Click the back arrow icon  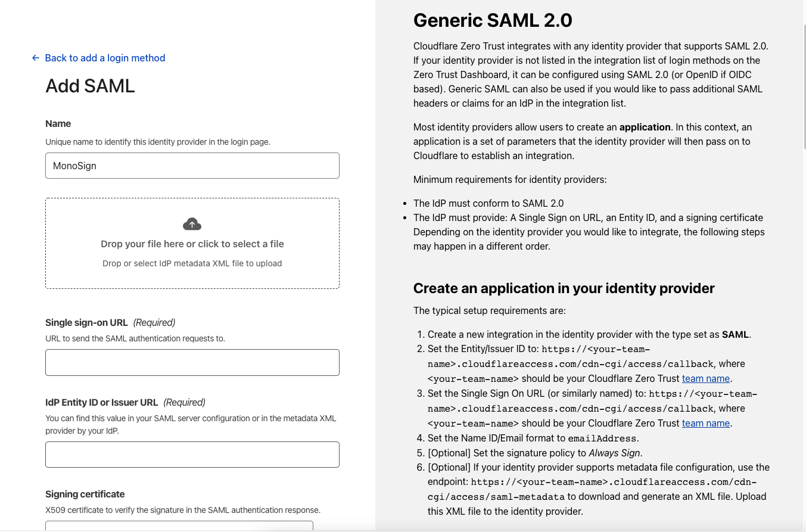[36, 58]
